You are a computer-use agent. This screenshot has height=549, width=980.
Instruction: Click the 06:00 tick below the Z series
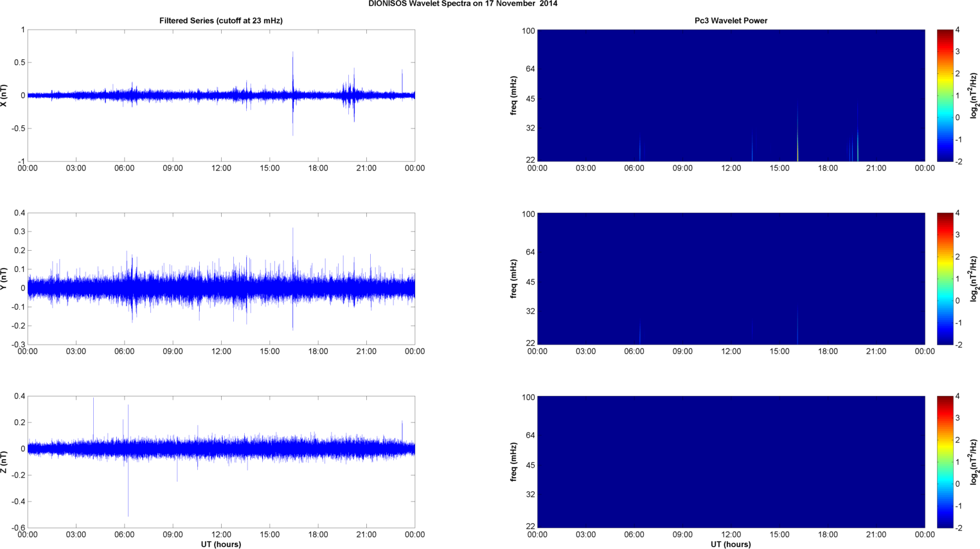[125, 535]
